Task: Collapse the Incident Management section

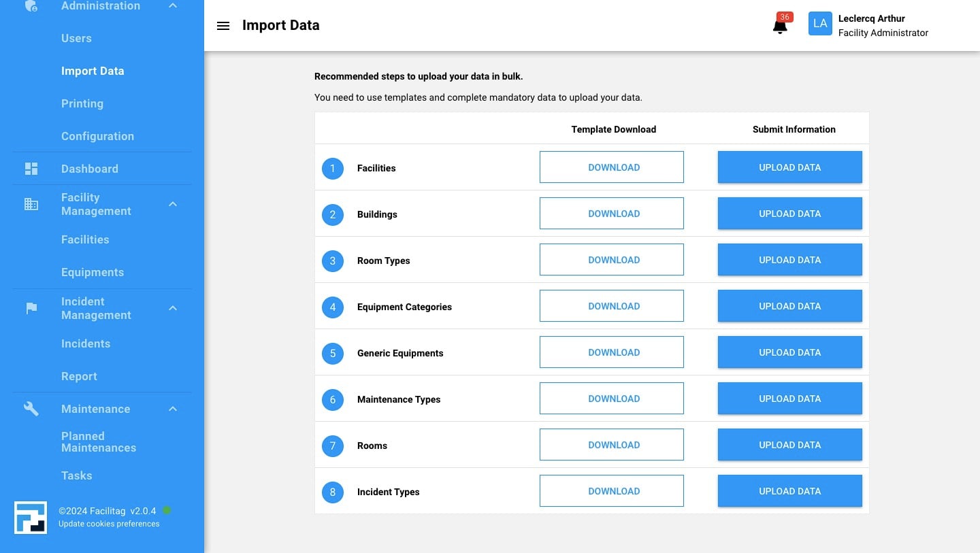Action: pos(172,308)
